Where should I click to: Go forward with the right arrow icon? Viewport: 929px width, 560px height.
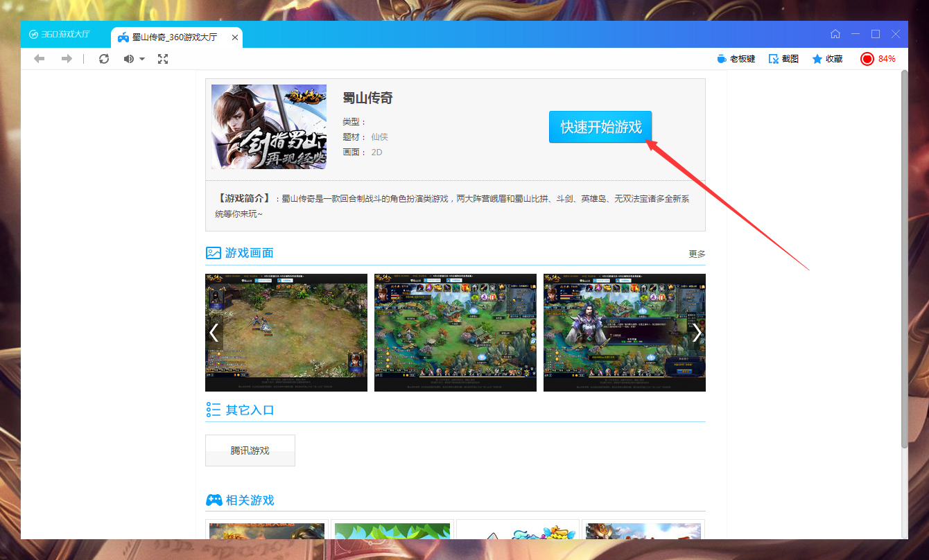click(x=67, y=59)
